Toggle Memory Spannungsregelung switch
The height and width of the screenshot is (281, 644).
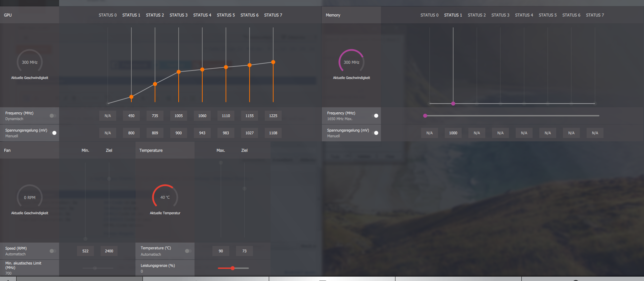pos(375,133)
